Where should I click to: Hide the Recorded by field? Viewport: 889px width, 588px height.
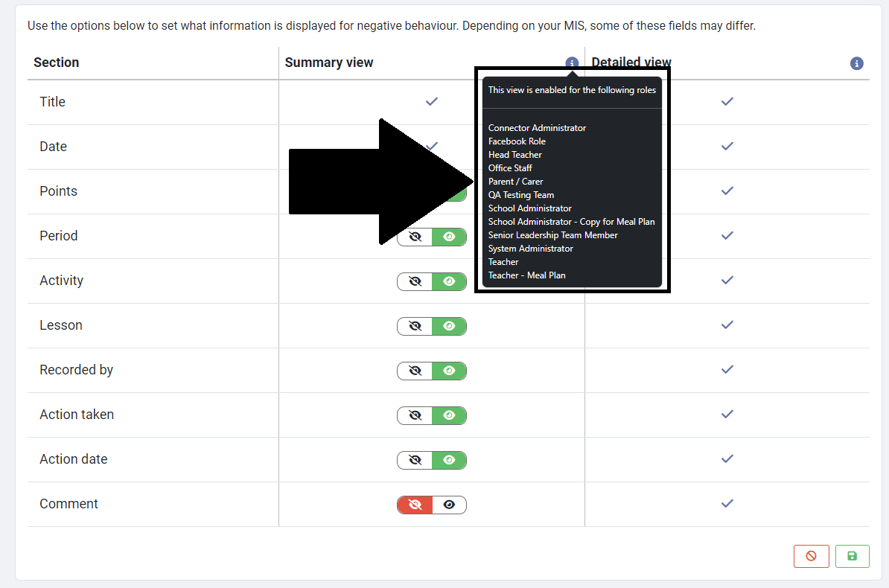point(415,371)
